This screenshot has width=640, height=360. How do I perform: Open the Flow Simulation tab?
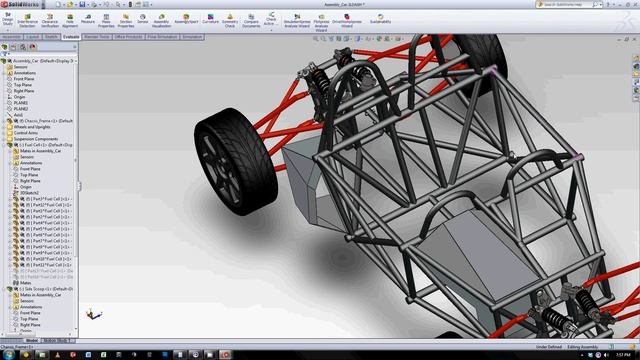162,37
